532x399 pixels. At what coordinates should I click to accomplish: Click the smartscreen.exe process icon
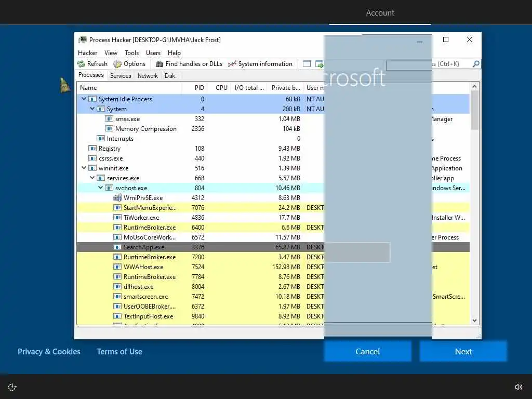pyautogui.click(x=117, y=296)
